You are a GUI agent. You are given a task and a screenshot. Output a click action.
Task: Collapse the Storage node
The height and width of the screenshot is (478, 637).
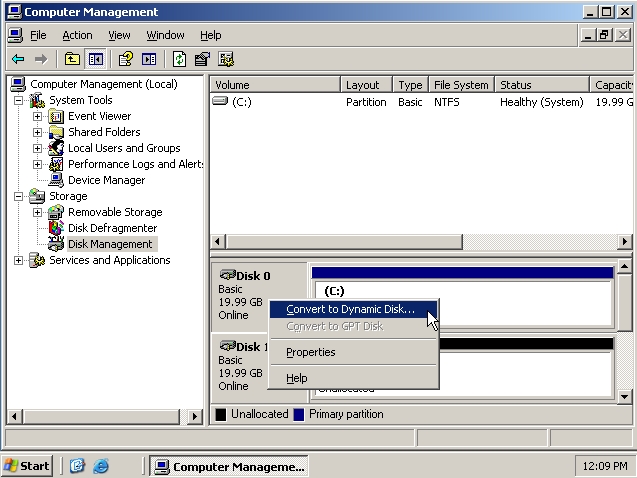click(18, 196)
